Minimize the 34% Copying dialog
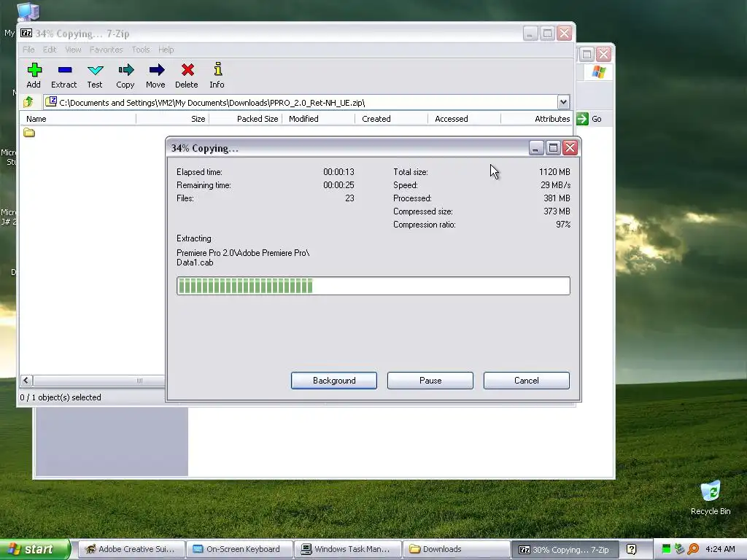The height and width of the screenshot is (560, 747). [536, 148]
